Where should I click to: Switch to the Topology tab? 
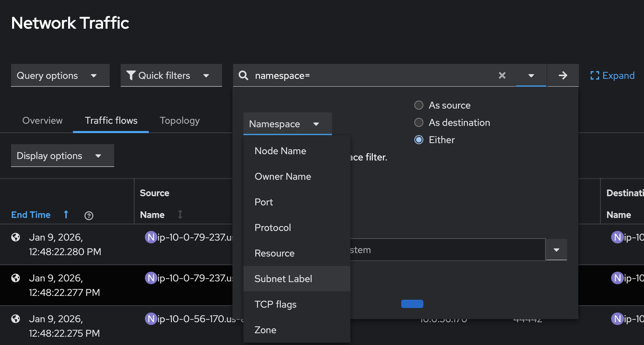click(x=180, y=121)
